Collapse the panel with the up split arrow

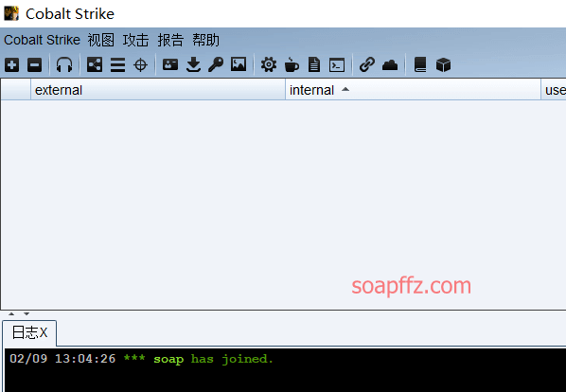coord(11,313)
